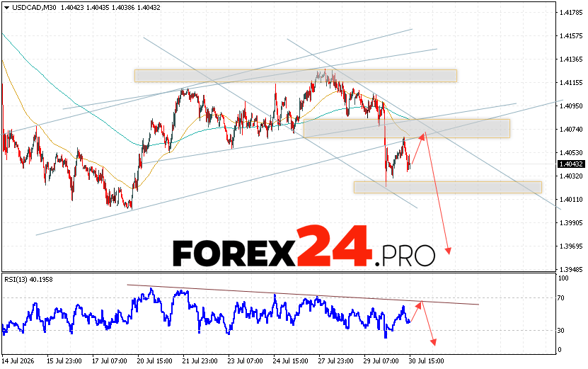Click the 27 Jul 23:00 time label

[x=335, y=361]
